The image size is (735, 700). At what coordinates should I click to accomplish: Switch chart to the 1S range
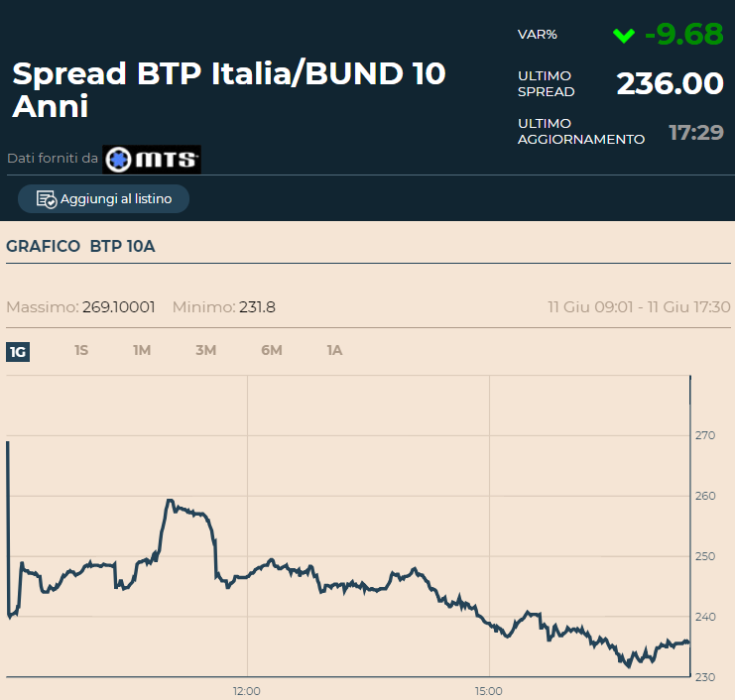81,351
